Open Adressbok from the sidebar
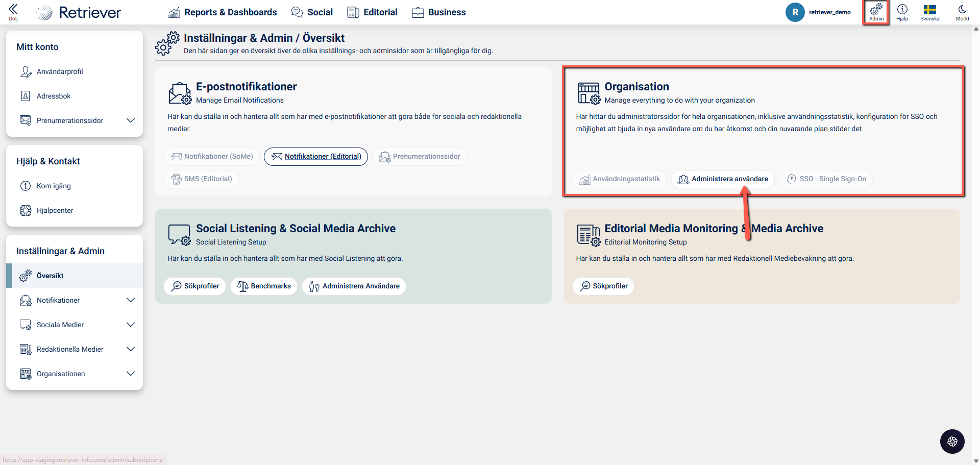This screenshot has width=980, height=465. [54, 96]
